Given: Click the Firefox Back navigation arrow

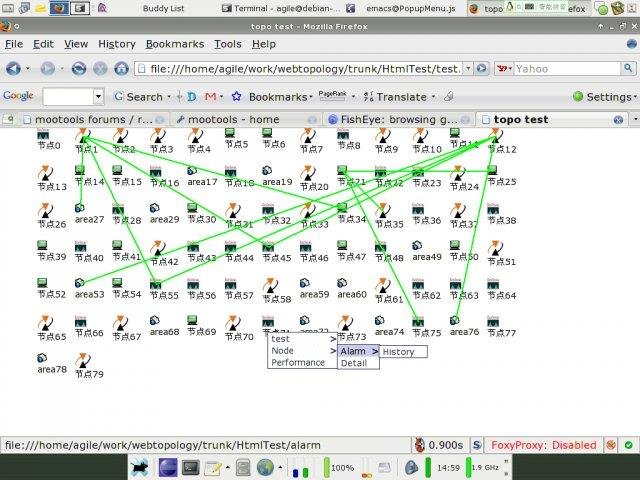Looking at the screenshot, I should click(13, 68).
